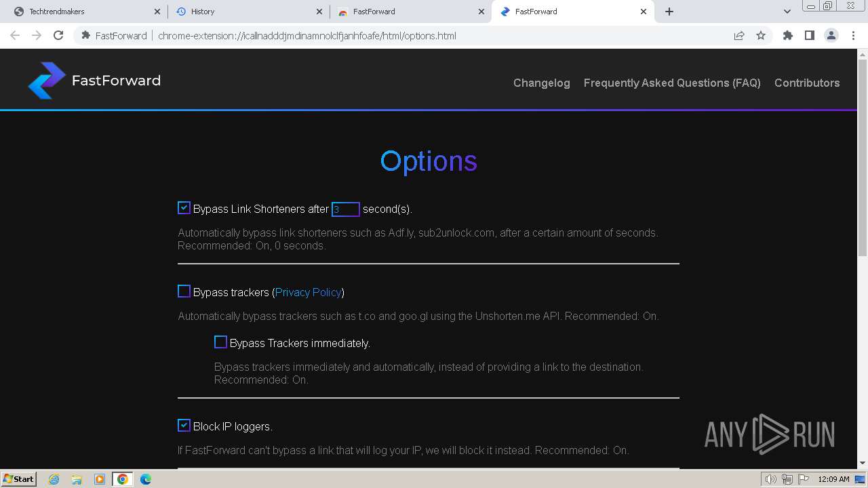Click scrollbar down arrow
This screenshot has width=868, height=488.
(x=863, y=463)
